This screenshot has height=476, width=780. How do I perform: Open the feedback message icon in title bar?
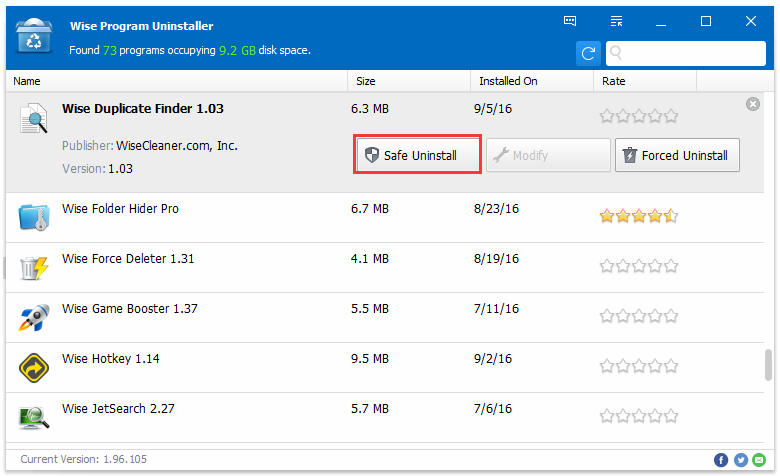(x=570, y=21)
